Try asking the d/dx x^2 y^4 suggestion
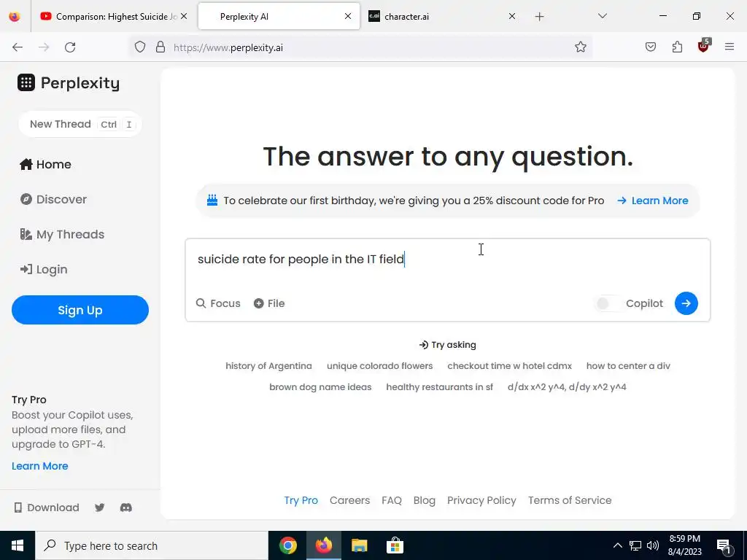The image size is (747, 560). click(x=567, y=387)
